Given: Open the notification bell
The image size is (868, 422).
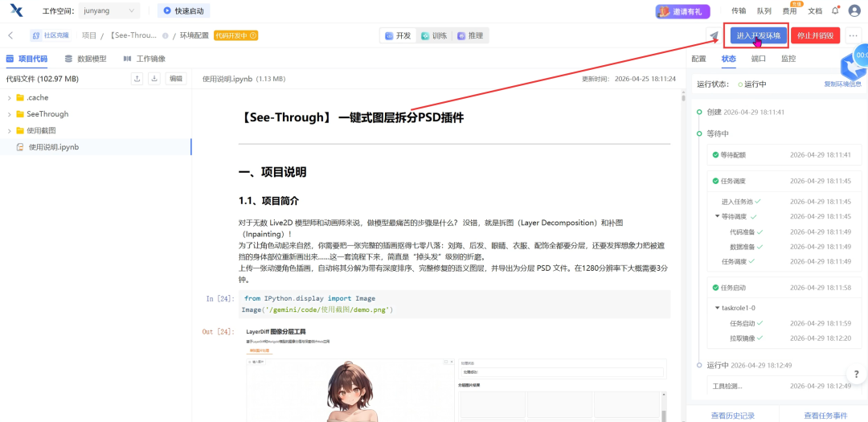Looking at the screenshot, I should [x=835, y=10].
